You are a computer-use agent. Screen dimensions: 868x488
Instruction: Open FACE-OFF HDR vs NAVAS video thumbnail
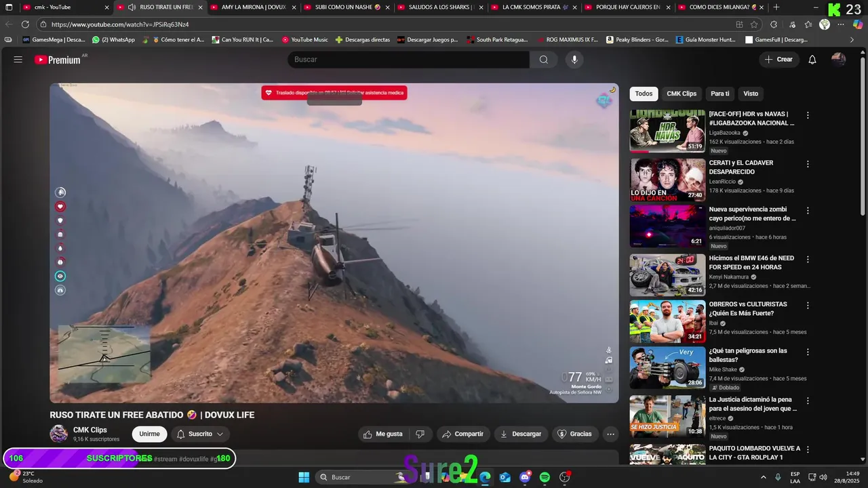tap(667, 131)
